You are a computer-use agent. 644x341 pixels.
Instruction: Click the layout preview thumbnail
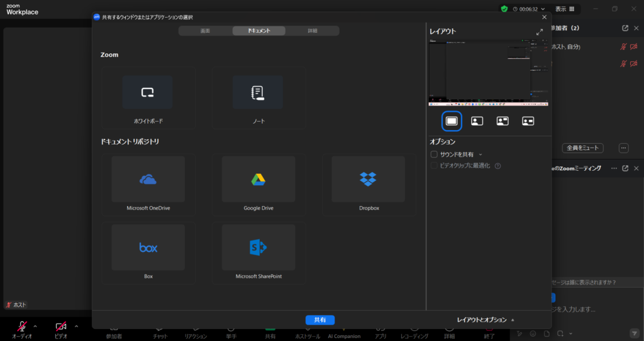[x=489, y=72]
